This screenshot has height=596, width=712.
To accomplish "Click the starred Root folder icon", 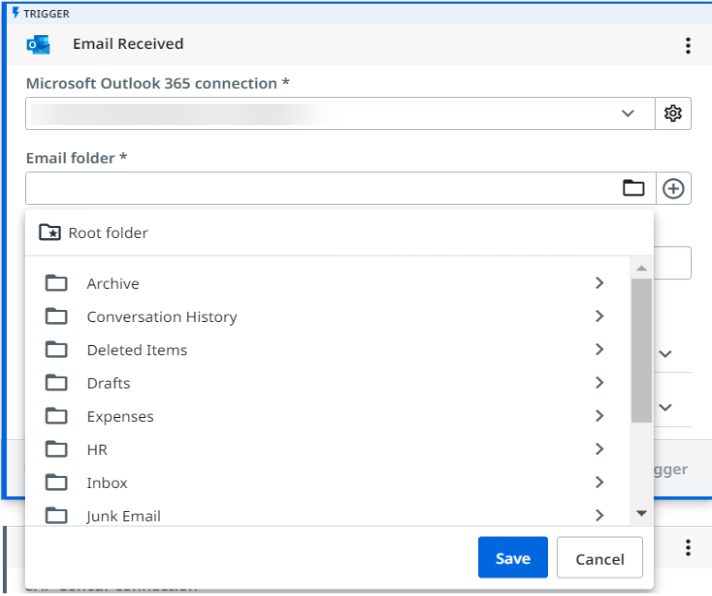I will (x=49, y=233).
